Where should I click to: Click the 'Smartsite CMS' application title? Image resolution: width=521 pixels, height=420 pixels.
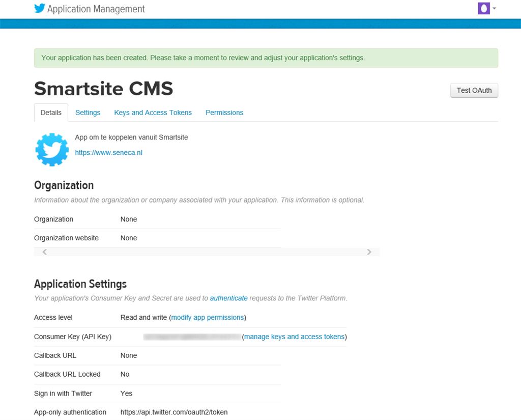click(104, 89)
